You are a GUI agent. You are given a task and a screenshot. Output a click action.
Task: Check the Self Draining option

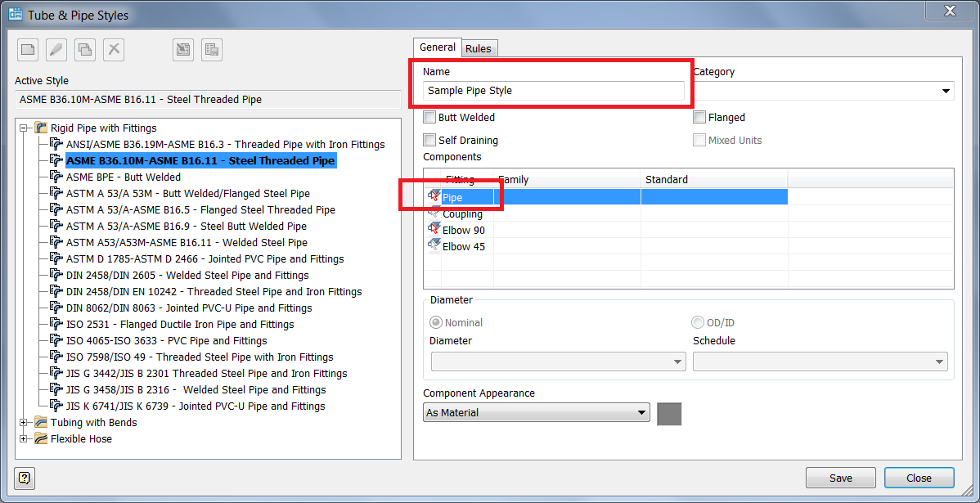tap(429, 139)
